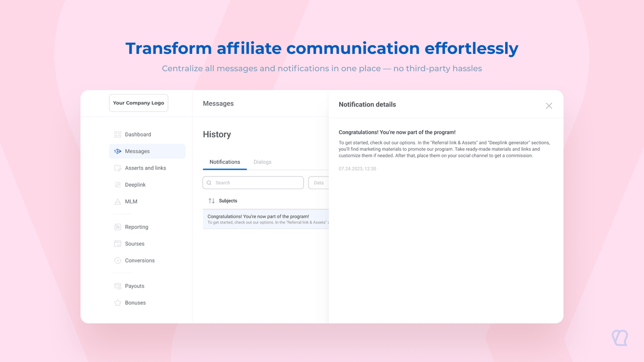This screenshot has height=362, width=644.
Task: Click the bold Congratulations heading in details panel
Action: point(397,132)
